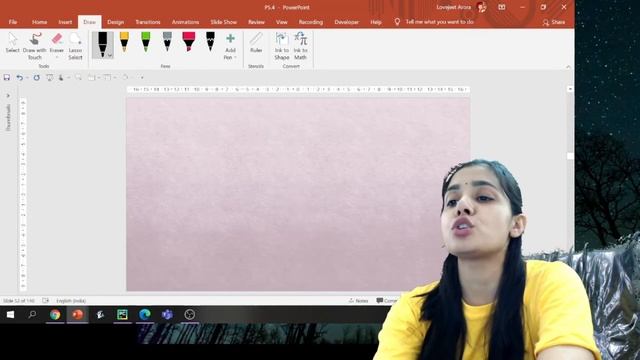Open Ribbon Display Options icon
The width and height of the screenshot is (640, 360).
502,7
